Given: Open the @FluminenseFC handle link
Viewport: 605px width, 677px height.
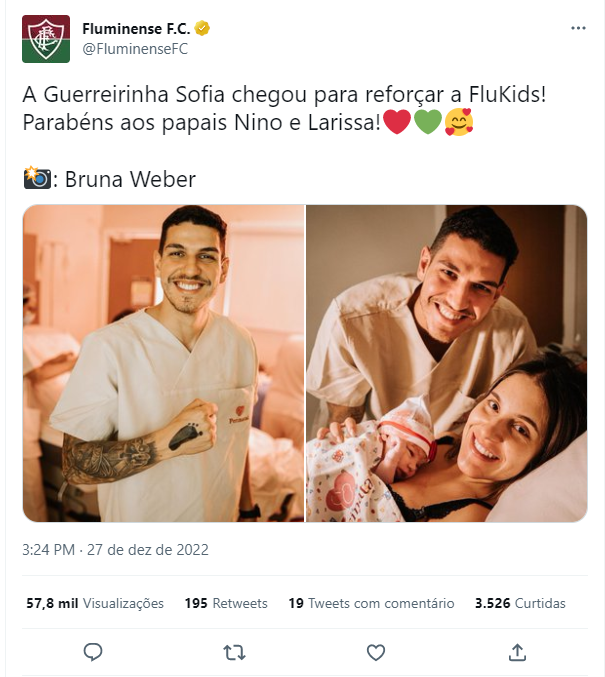Looking at the screenshot, I should point(135,49).
